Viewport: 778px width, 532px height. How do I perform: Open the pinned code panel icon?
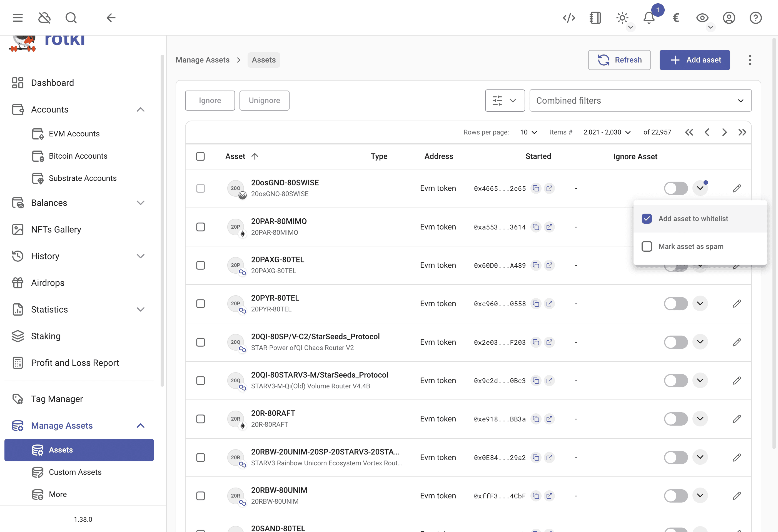(x=569, y=18)
